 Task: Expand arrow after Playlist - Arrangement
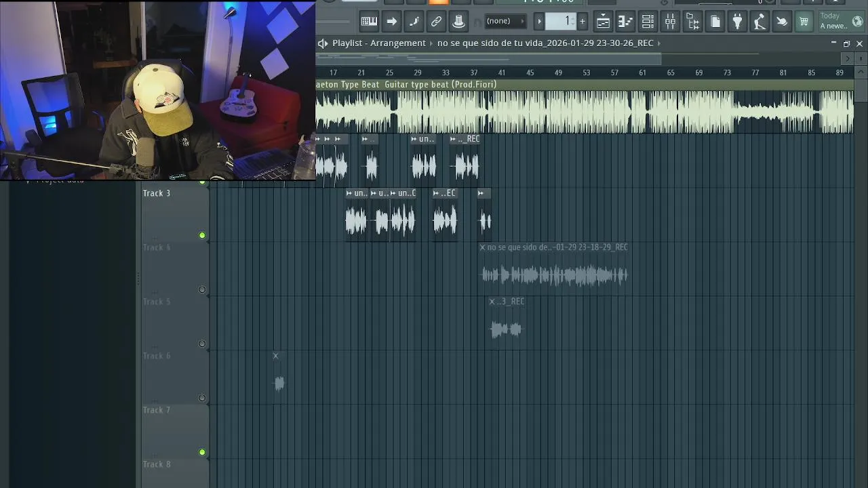[431, 43]
